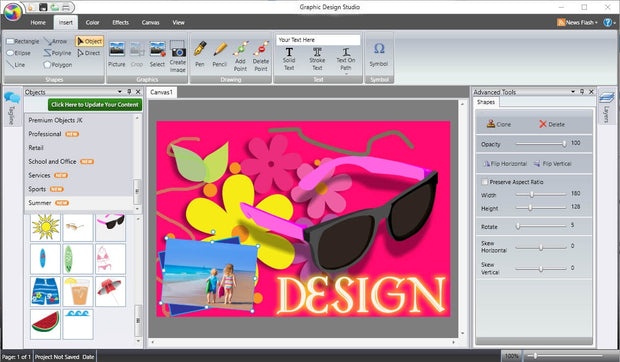Select the Pen drawing tool

pos(200,54)
